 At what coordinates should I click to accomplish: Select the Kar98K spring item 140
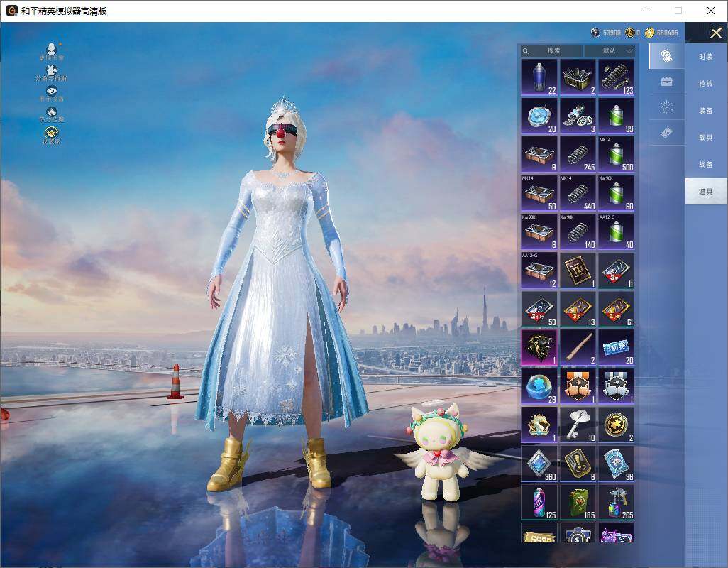(578, 231)
